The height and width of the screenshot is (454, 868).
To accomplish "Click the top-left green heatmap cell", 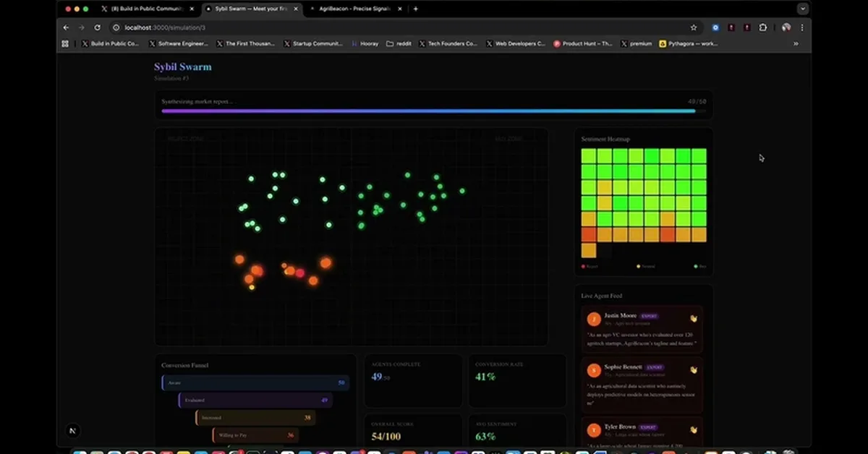I will point(588,156).
